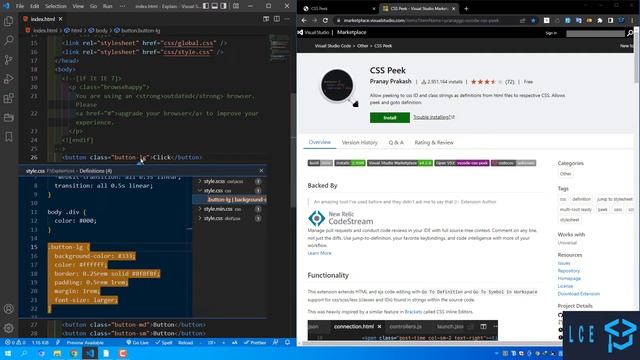Viewport: 640px width, 360px height.
Task: Open Windows Start menu
Action: (x=7, y=353)
